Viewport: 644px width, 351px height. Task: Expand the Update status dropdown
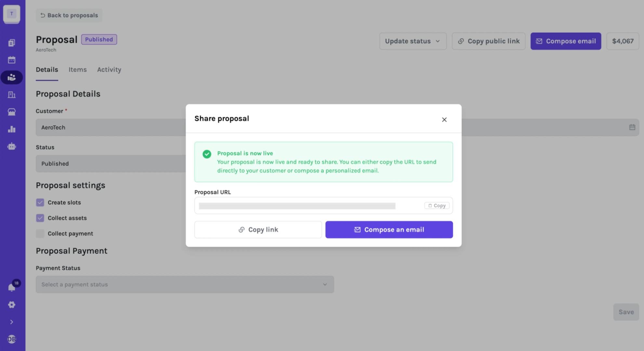coord(413,41)
